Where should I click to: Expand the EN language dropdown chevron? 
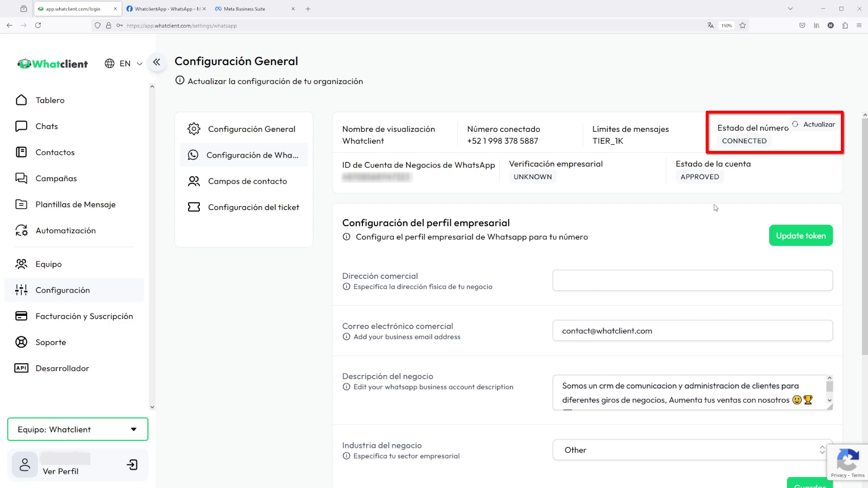point(140,64)
